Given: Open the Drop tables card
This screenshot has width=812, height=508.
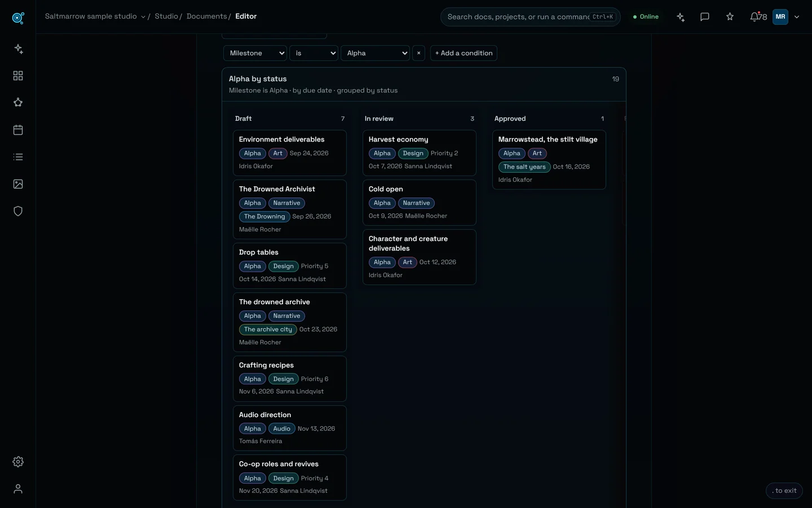Looking at the screenshot, I should [x=290, y=266].
